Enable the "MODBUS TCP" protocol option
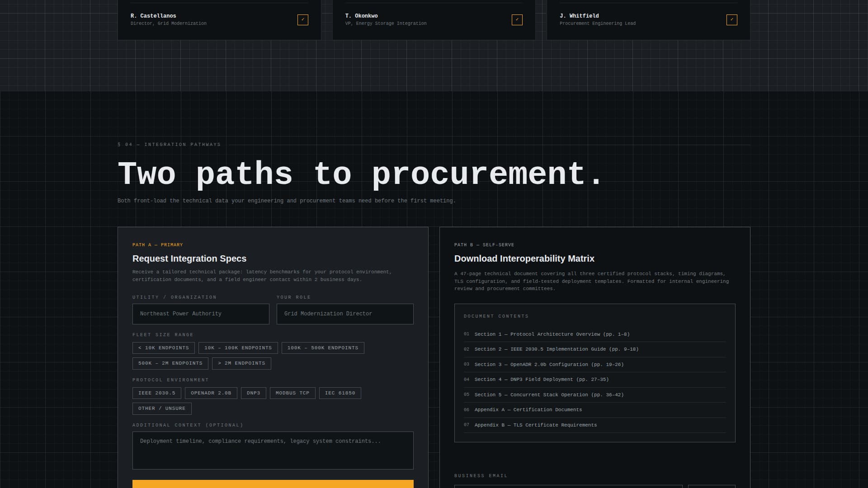868x488 pixels. coord(292,393)
